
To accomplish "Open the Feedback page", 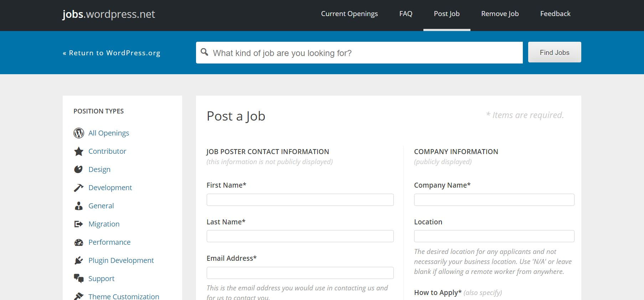I will coord(555,14).
